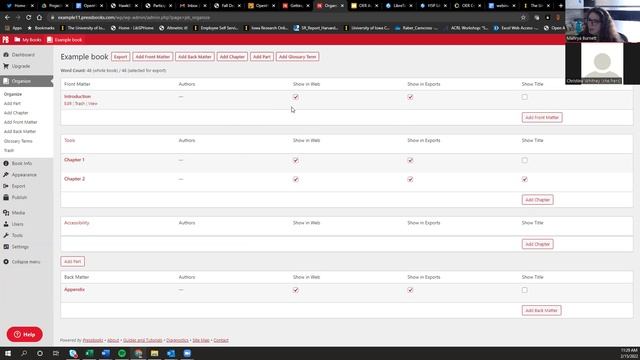Click the Export button beside Example book
Image resolution: width=640 pixels, height=360 pixels.
click(120, 57)
